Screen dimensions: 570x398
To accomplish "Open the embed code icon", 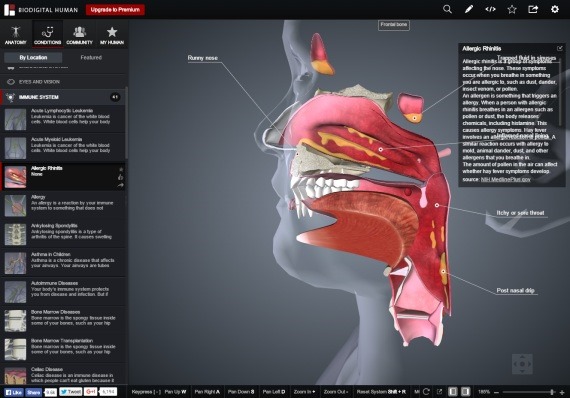I will 490,9.
